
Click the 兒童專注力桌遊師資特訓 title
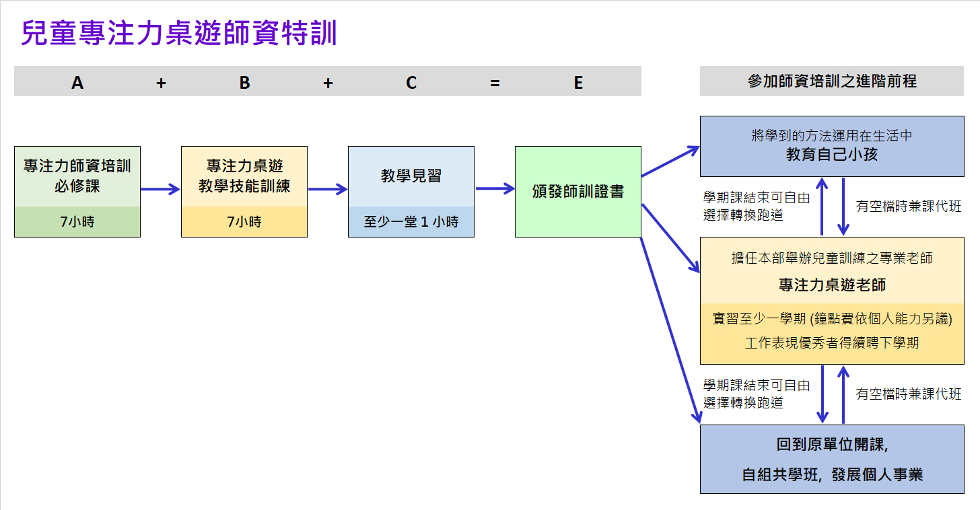coord(178,33)
